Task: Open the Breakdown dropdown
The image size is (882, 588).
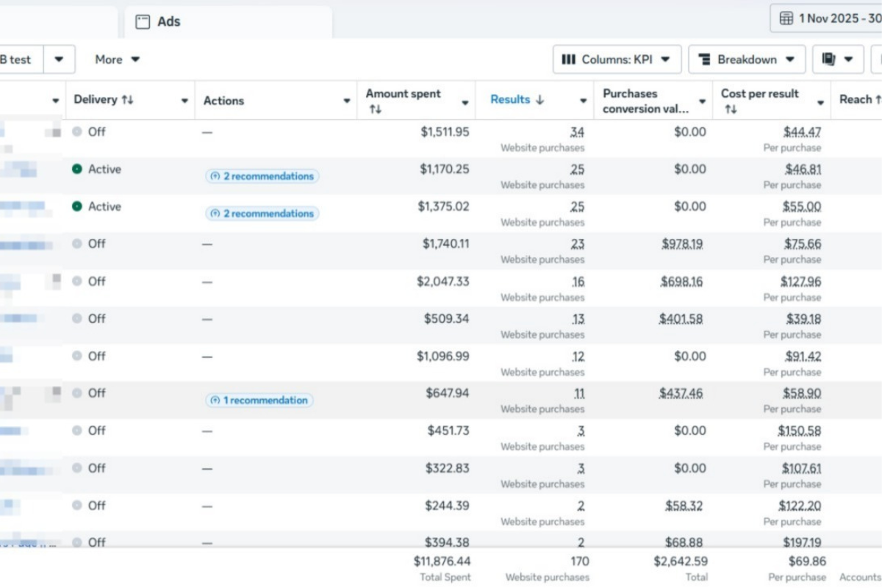Action: click(747, 60)
